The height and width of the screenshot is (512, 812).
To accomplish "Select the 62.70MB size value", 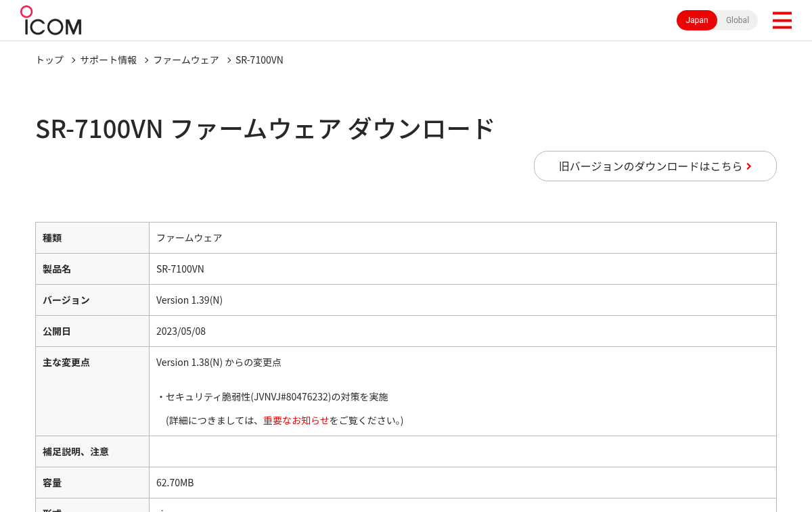I will 175,482.
